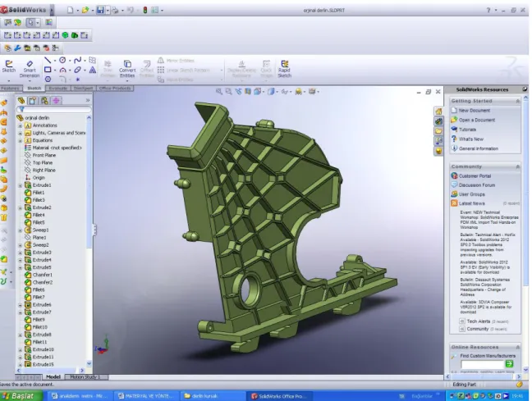532x401 pixels.
Task: Open the Discussion Forum link
Action: tap(477, 185)
